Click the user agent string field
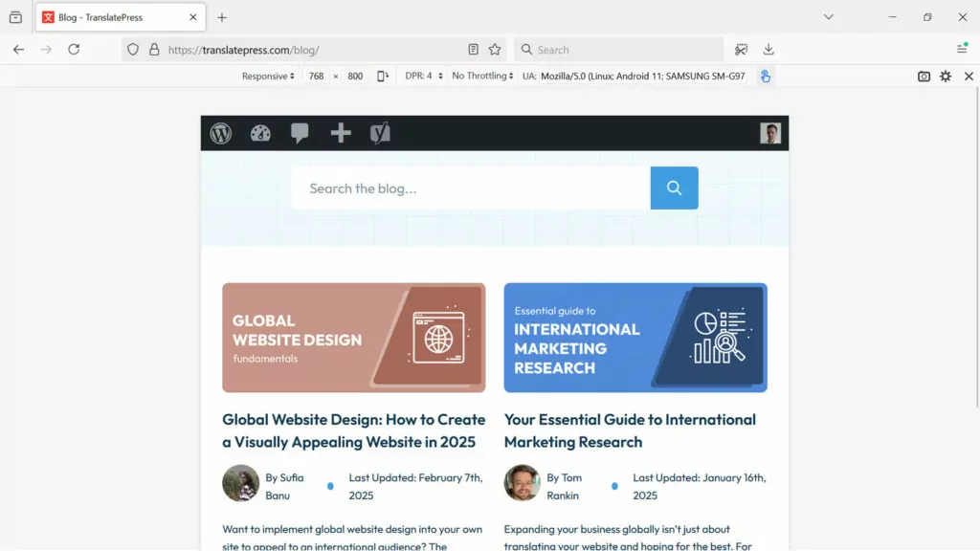The height and width of the screenshot is (551, 980). pyautogui.click(x=643, y=77)
